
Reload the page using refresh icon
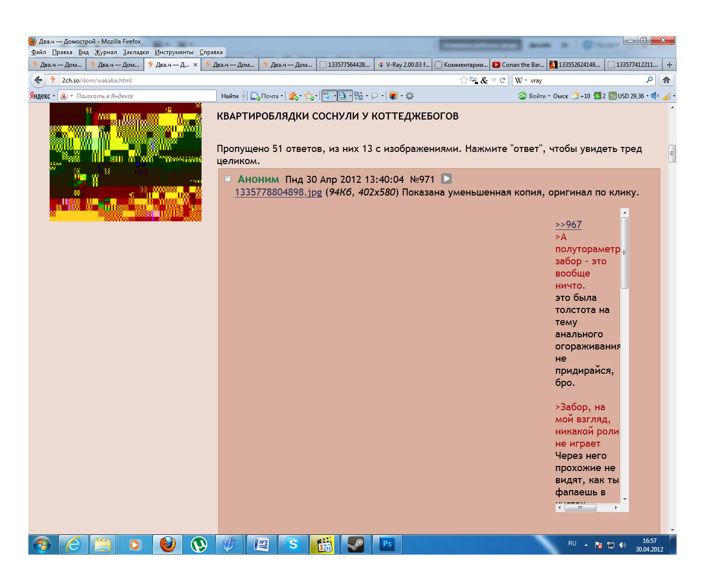click(x=503, y=80)
